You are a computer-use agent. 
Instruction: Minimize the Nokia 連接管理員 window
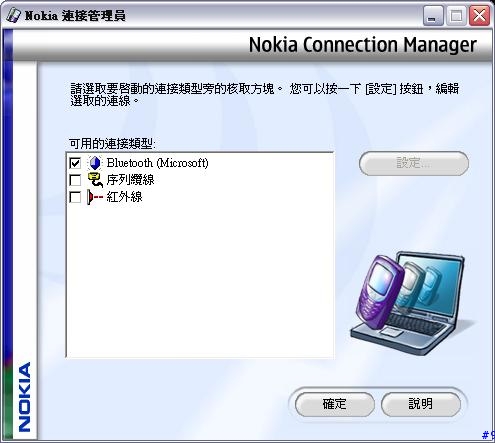[x=433, y=16]
